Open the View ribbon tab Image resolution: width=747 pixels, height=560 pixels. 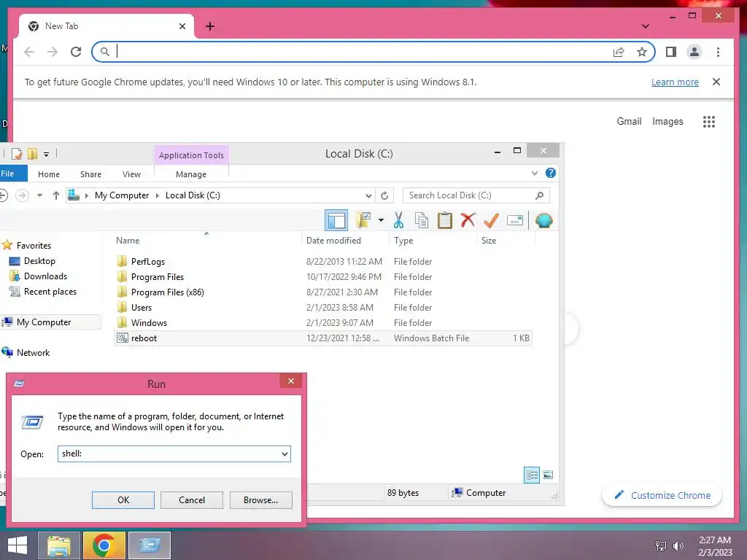(131, 174)
